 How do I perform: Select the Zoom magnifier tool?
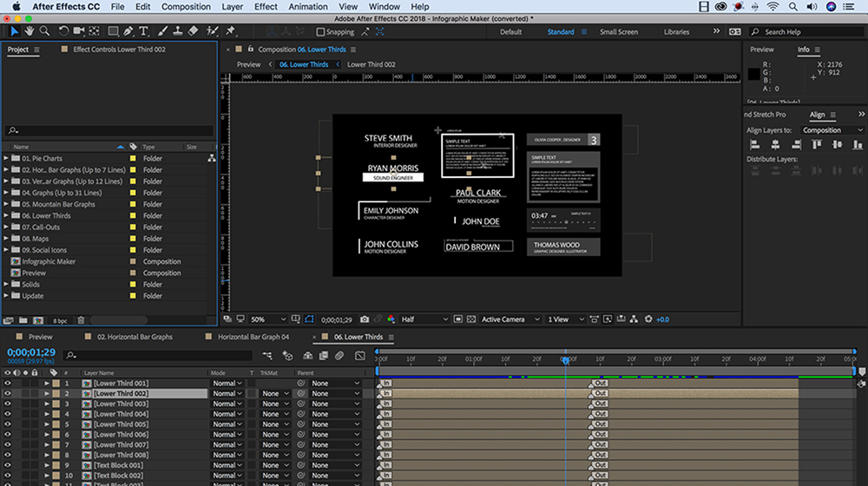43,31
